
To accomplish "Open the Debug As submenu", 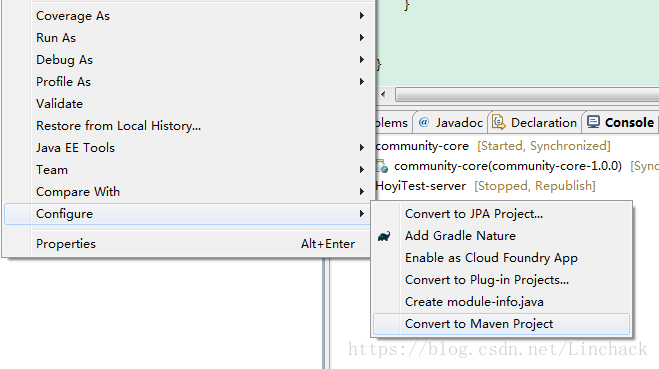I will [187, 60].
